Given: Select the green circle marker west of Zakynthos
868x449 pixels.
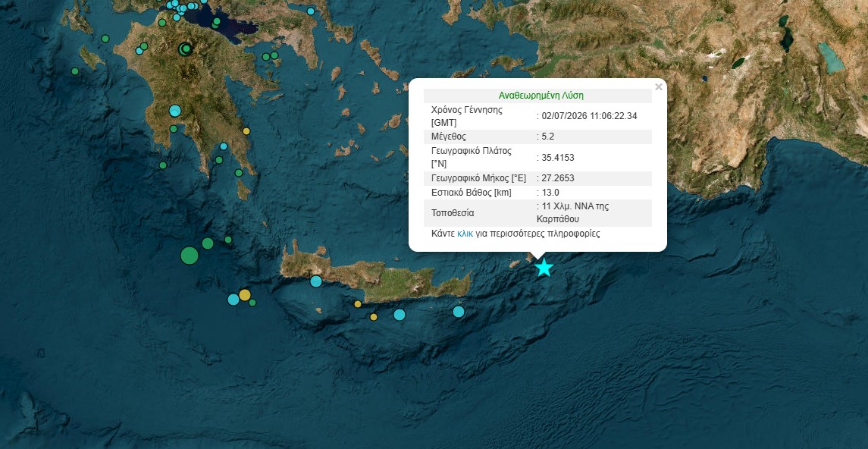Looking at the screenshot, I should (75, 71).
